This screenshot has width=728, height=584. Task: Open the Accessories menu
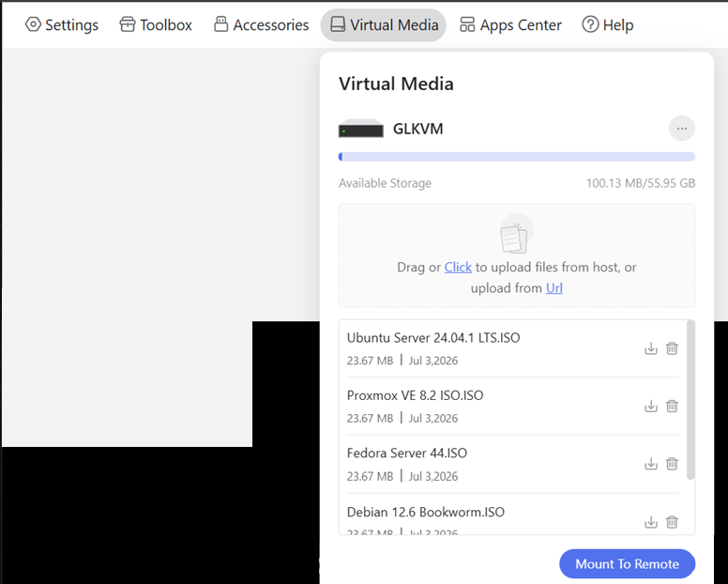click(x=262, y=24)
